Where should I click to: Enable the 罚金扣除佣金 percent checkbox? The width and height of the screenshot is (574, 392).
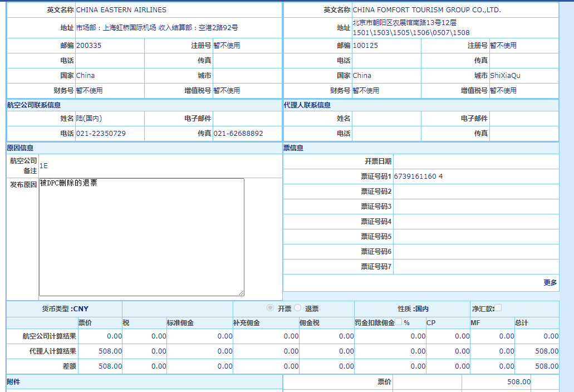[398, 322]
